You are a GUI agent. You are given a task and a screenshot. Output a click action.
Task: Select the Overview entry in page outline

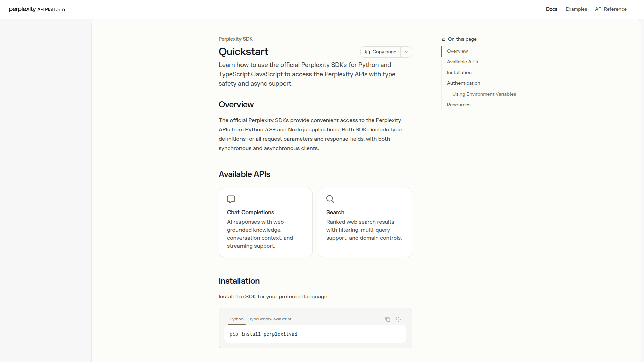pyautogui.click(x=457, y=51)
